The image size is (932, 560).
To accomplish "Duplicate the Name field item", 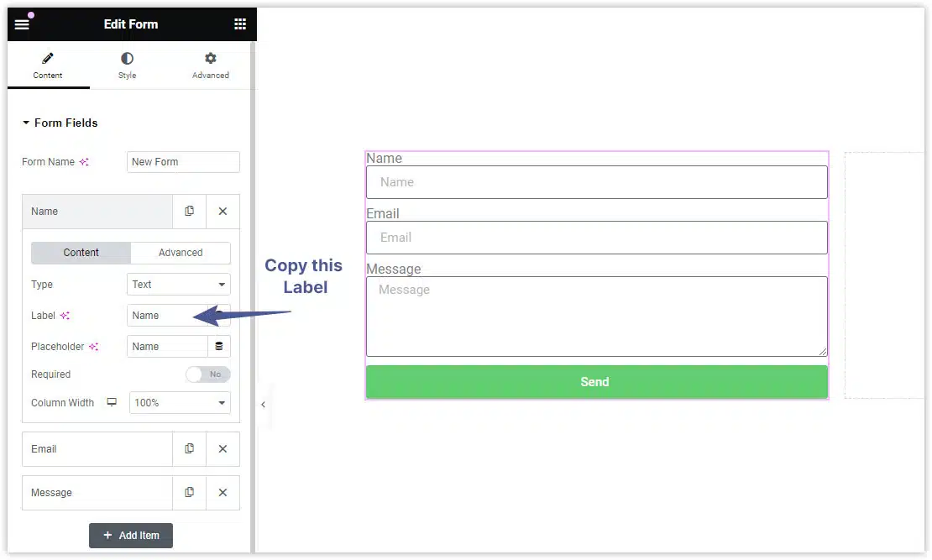I will pos(189,212).
